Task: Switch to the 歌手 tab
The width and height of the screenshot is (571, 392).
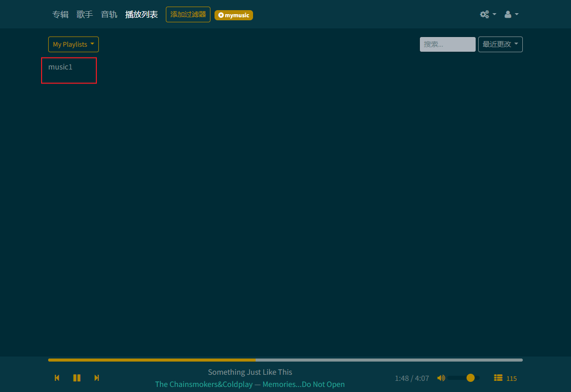Action: point(85,14)
